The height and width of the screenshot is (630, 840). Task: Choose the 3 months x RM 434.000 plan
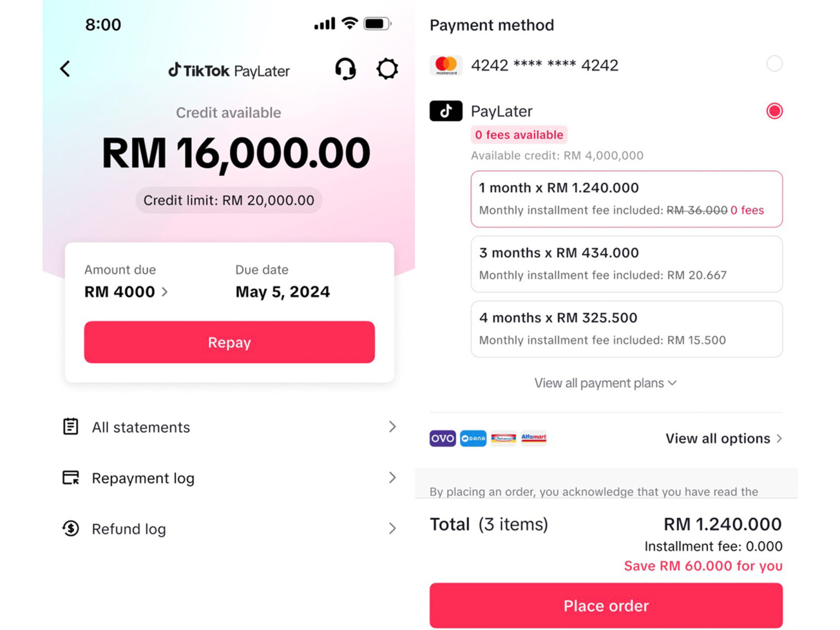coord(626,264)
